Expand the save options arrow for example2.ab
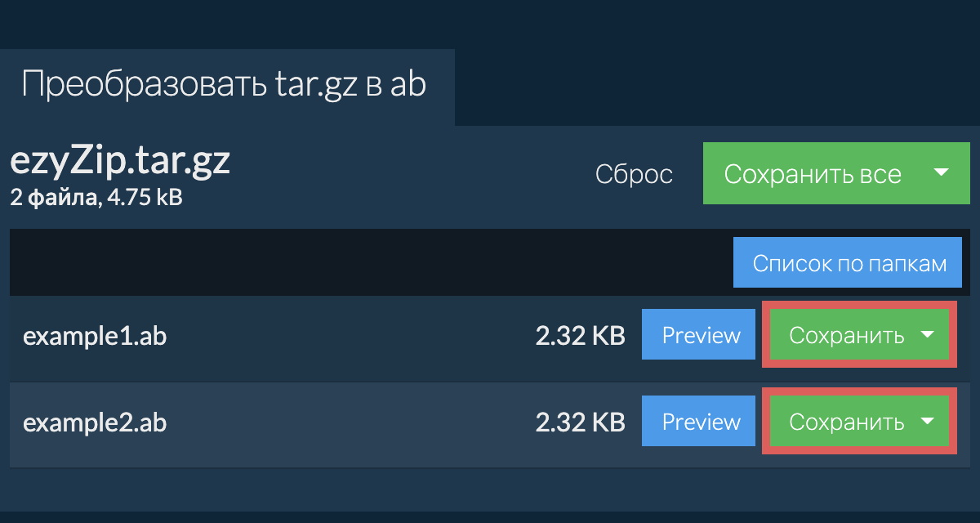Image resolution: width=980 pixels, height=523 pixels. pyautogui.click(x=927, y=421)
